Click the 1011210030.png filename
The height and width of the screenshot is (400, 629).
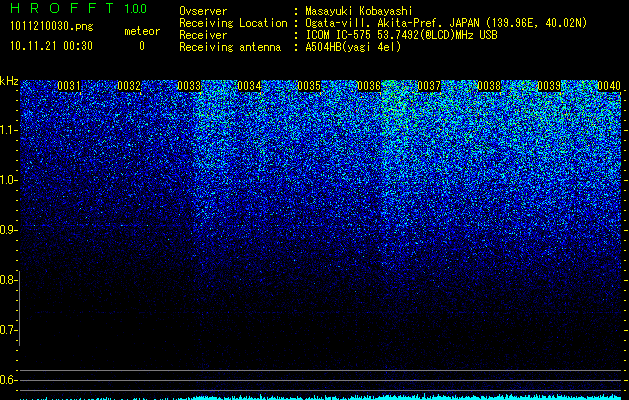click(x=52, y=27)
